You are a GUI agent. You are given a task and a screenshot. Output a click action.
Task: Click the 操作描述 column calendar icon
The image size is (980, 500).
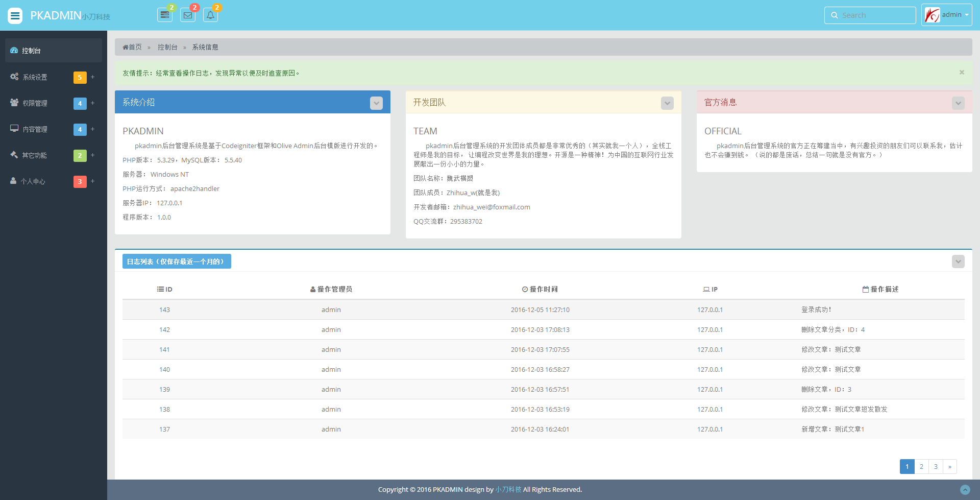pyautogui.click(x=866, y=289)
